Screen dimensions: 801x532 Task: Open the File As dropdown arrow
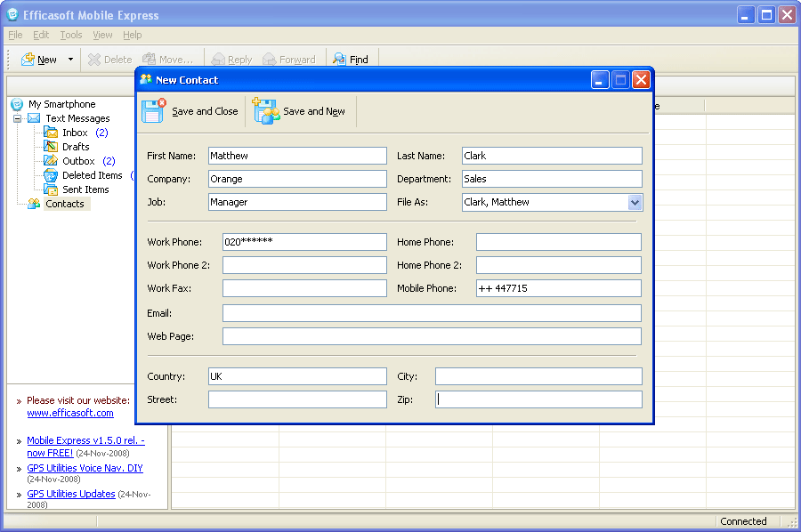click(x=635, y=202)
